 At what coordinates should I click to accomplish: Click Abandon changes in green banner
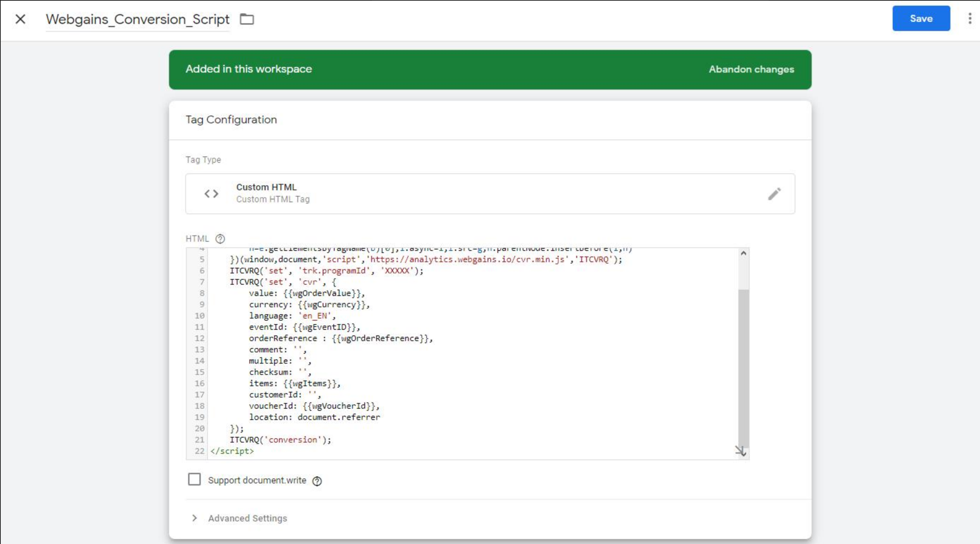(x=751, y=69)
